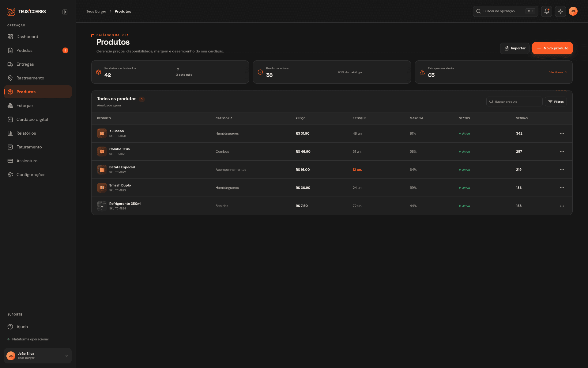The image size is (588, 368).
Task: Click Teus Burger breadcrumb
Action: tap(96, 11)
